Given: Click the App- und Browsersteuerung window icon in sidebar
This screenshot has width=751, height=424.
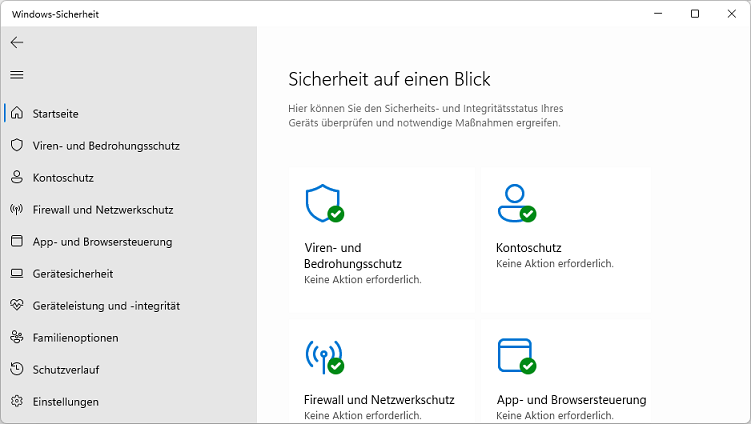Looking at the screenshot, I should pyautogui.click(x=17, y=241).
